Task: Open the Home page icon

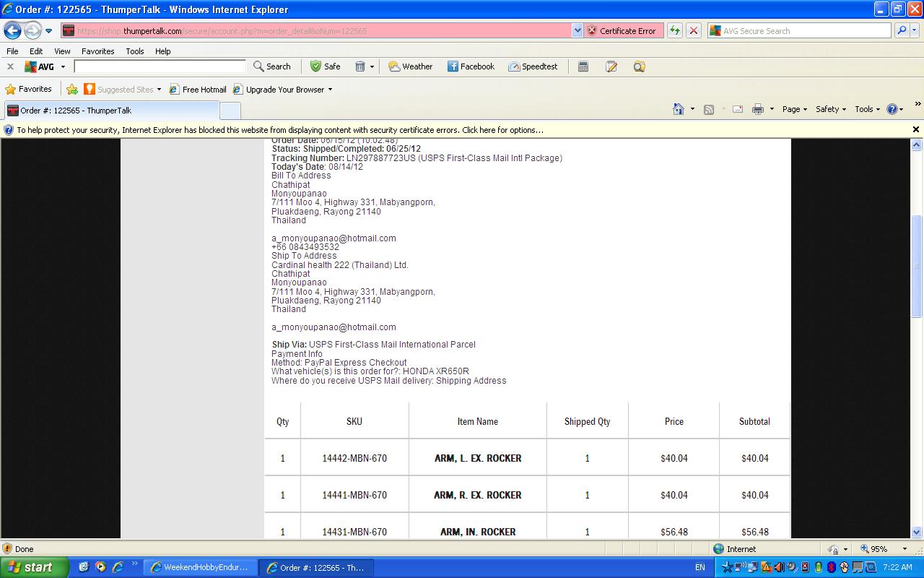Action: tap(678, 109)
